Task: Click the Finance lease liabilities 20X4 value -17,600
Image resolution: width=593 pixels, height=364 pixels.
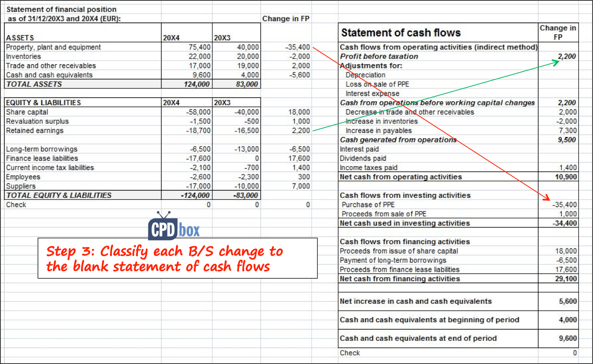Action: (198, 158)
